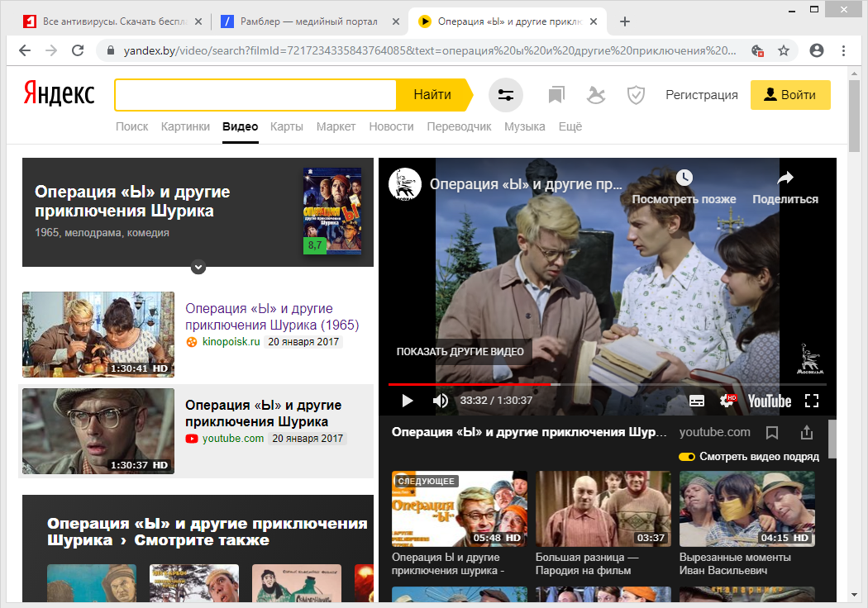Screen dimensions: 868x608
Task: Click the share arrow in the player
Action: click(785, 178)
